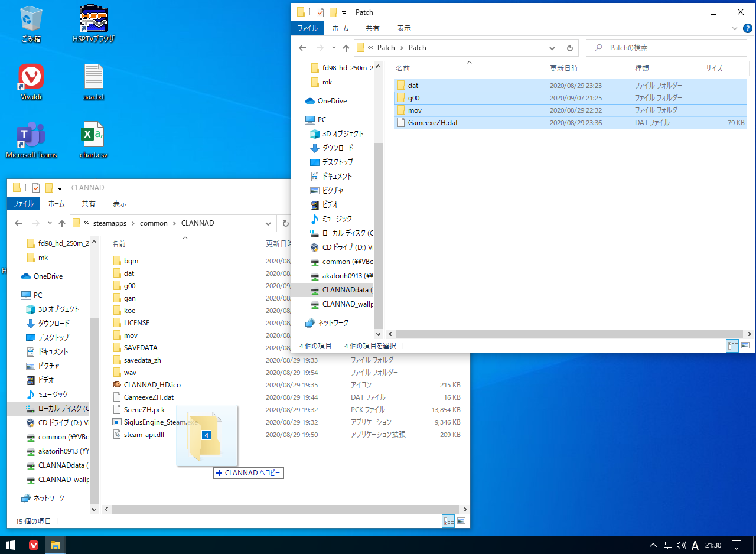
Task: Toggle the IME input mode indicator
Action: pos(695,545)
